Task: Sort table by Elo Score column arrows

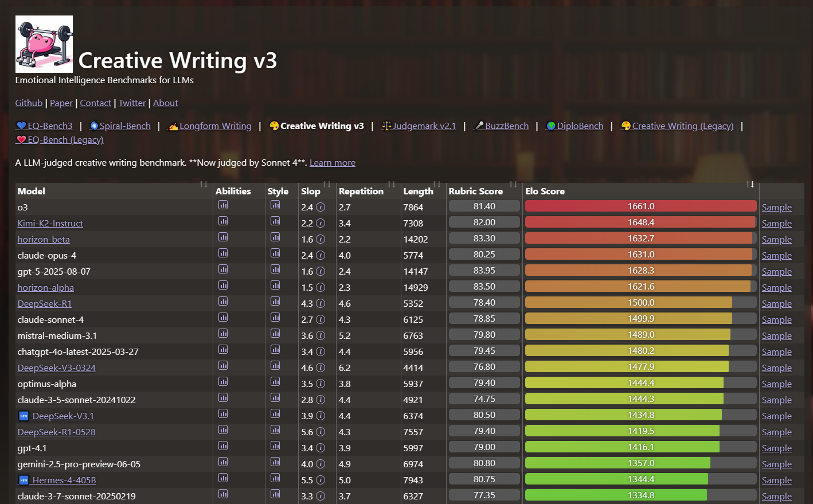Action: click(x=750, y=184)
